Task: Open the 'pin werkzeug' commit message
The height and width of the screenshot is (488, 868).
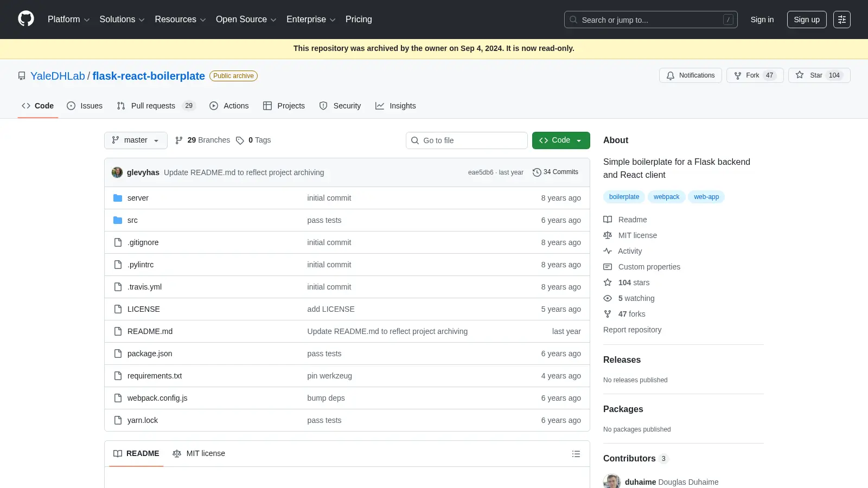Action: (x=329, y=376)
